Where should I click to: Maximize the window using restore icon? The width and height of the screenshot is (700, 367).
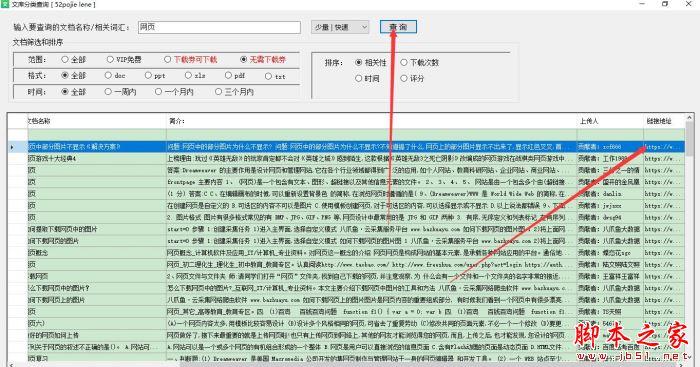coord(665,4)
